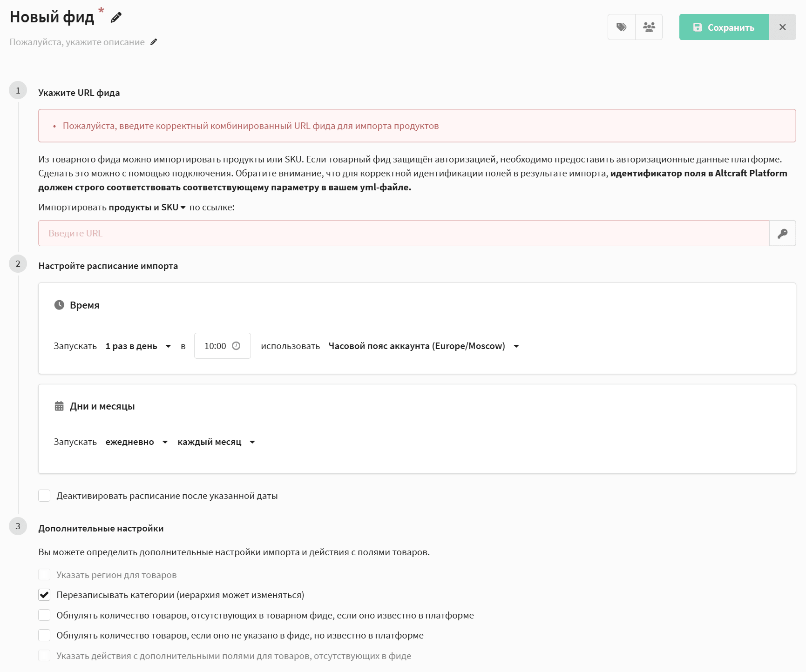Open access groups via the people icon
Screen dimensions: 806x672
click(649, 27)
